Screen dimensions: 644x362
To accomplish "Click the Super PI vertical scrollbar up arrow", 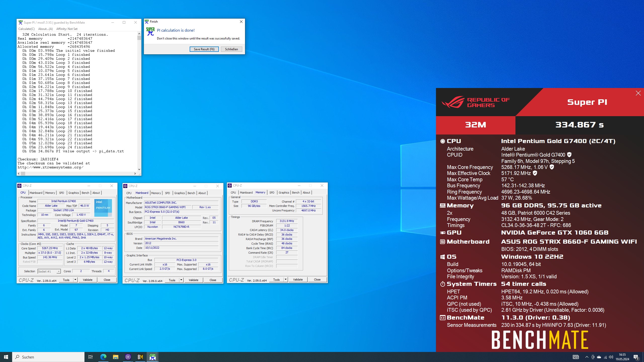I will coord(139,34).
